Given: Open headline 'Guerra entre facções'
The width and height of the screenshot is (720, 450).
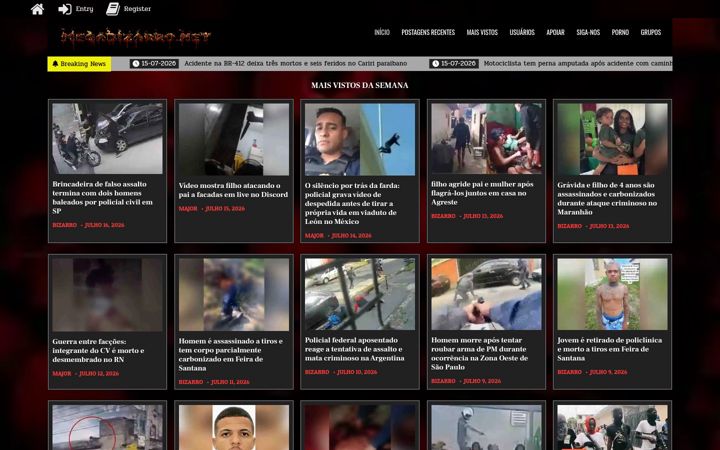Looking at the screenshot, I should [x=98, y=350].
